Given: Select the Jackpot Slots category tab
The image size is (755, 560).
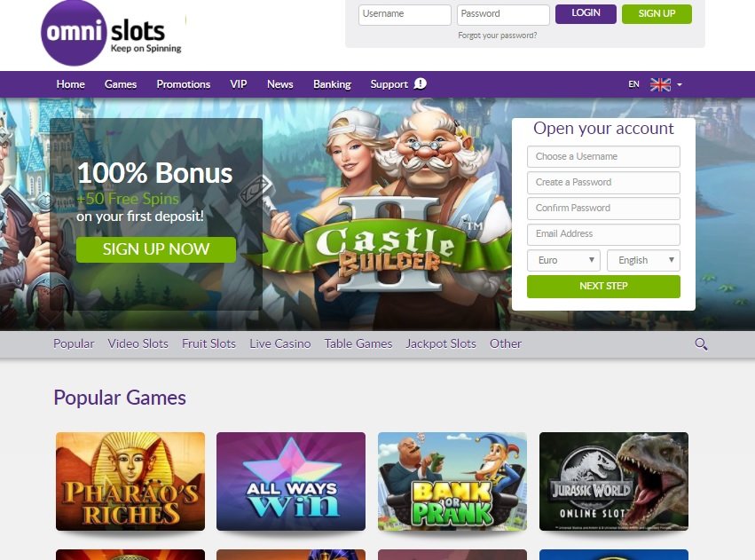Looking at the screenshot, I should click(441, 343).
